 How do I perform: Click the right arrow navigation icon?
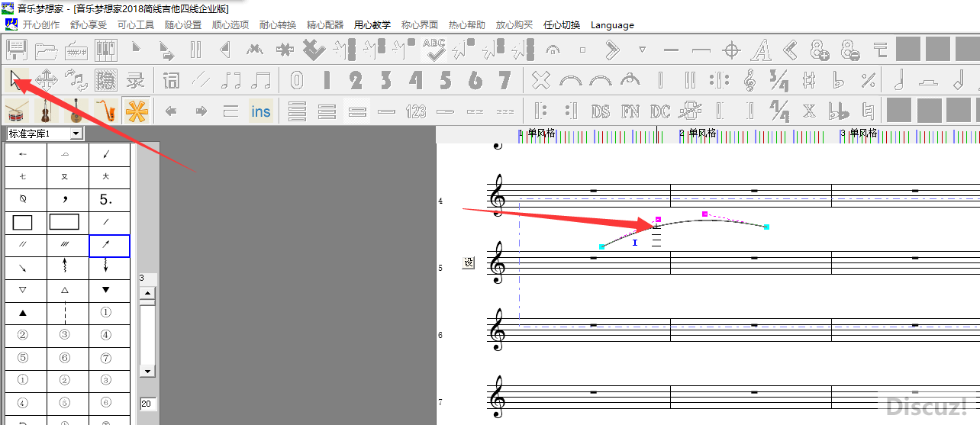201,111
